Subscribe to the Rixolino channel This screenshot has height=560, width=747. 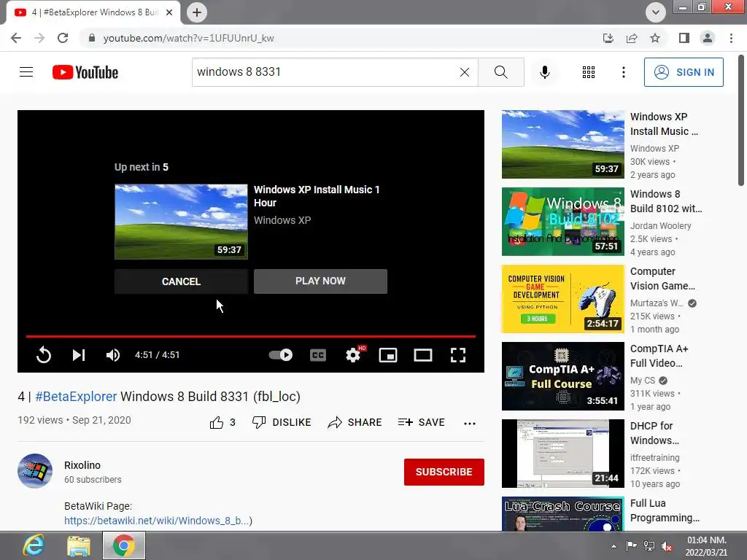(444, 472)
